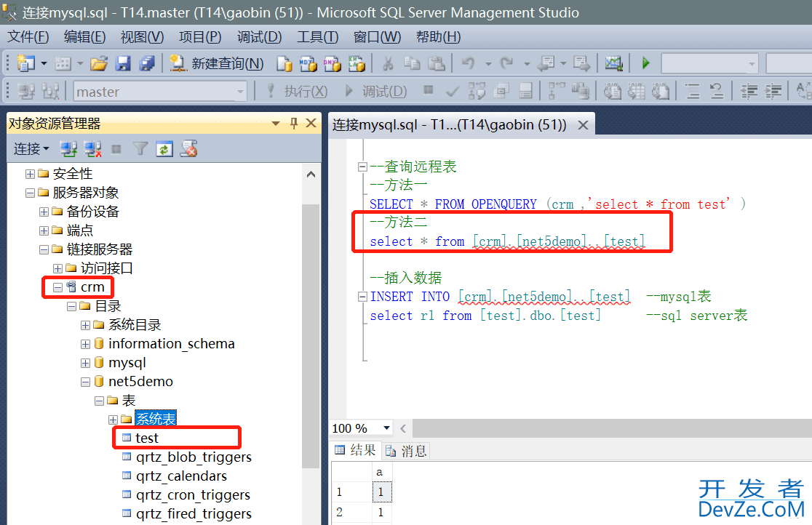Open the 文件(F) menu
Image resolution: width=812 pixels, height=525 pixels.
coord(28,37)
